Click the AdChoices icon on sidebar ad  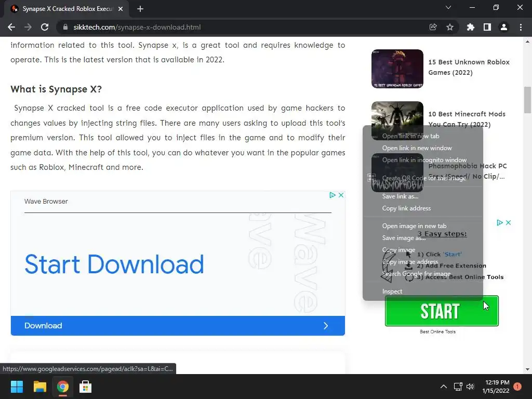[500, 222]
